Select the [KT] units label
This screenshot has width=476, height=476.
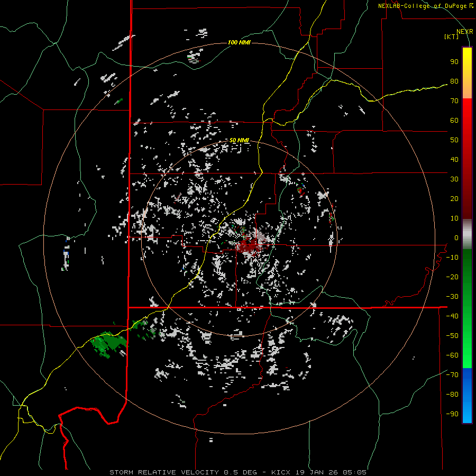[451, 36]
